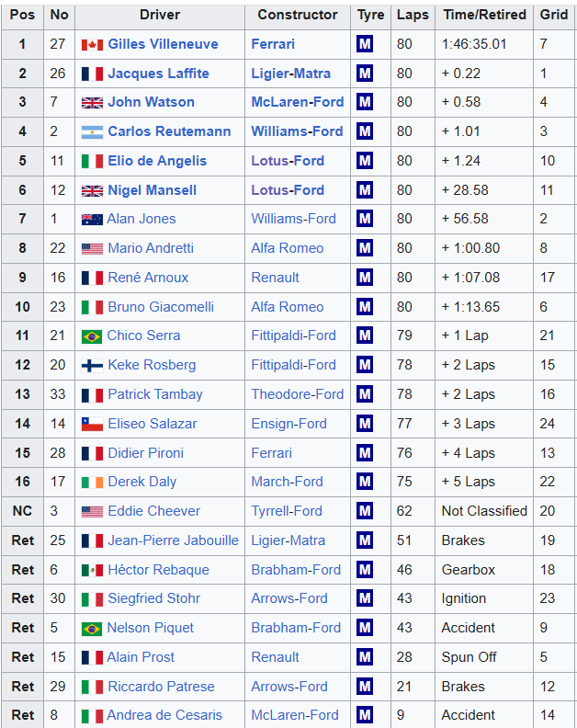Follow the Riccardo Patrese link

tap(161, 687)
